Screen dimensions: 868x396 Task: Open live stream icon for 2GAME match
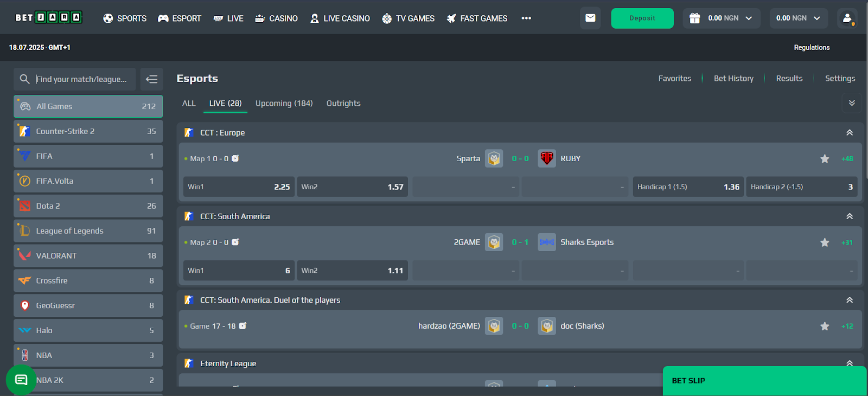pyautogui.click(x=235, y=242)
